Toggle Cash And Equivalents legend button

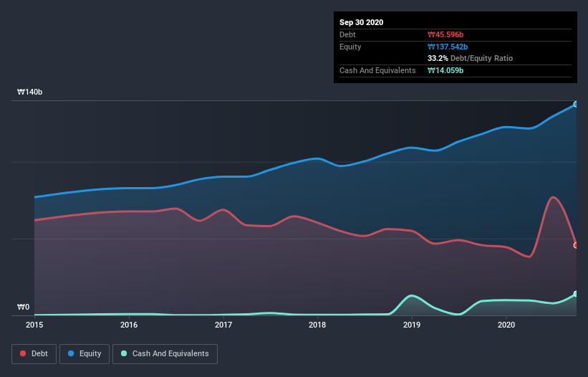pyautogui.click(x=165, y=354)
